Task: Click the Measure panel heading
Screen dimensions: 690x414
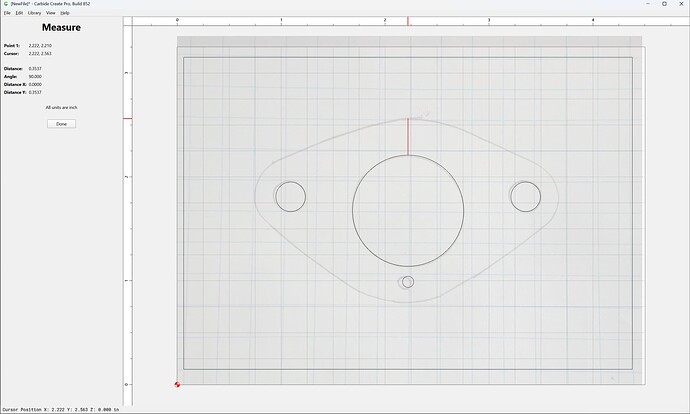Action: tap(61, 27)
